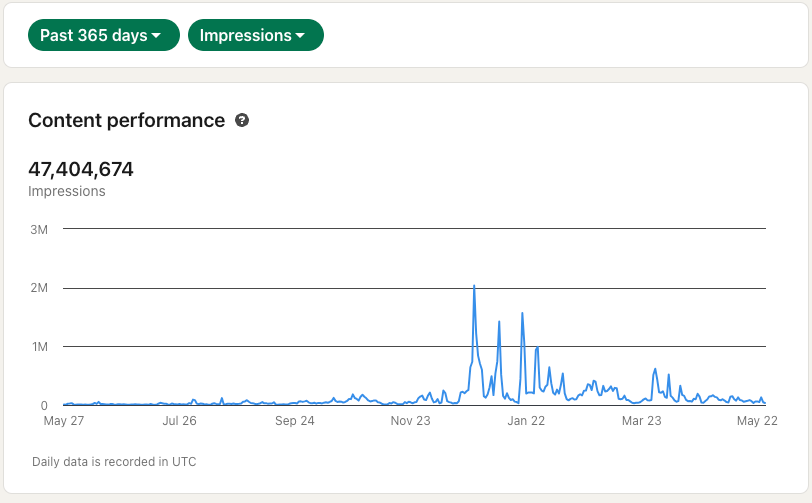This screenshot has width=812, height=503.
Task: Click the May 27 axis label
Action: point(64,421)
